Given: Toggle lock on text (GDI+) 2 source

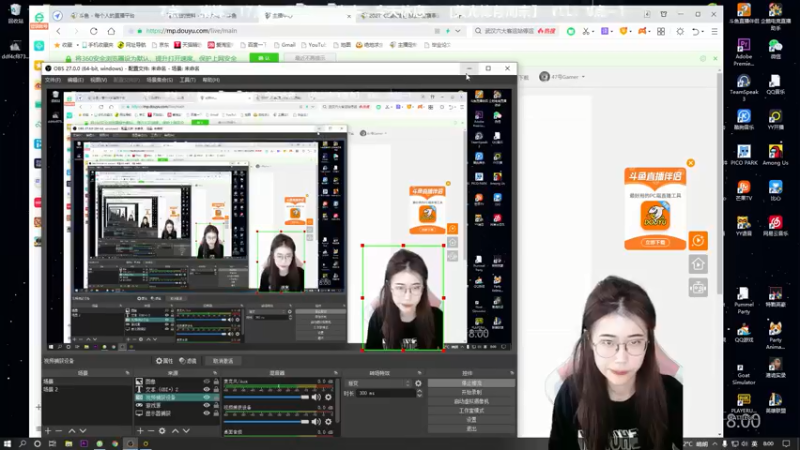Looking at the screenshot, I should 216,389.
